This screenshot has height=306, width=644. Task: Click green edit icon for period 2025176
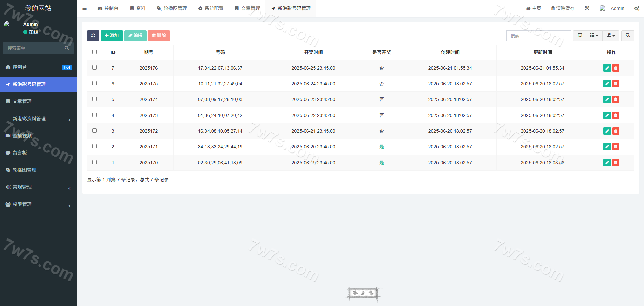[x=607, y=68]
